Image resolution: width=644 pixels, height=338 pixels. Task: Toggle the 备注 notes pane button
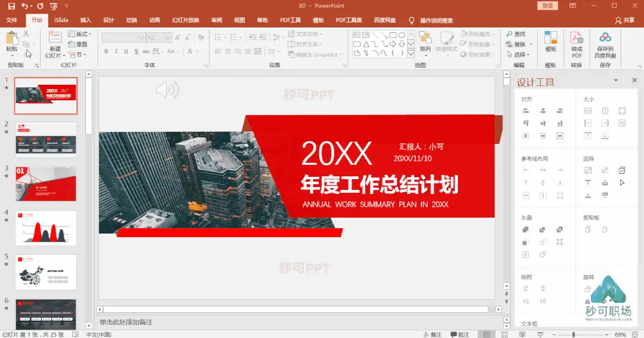pyautogui.click(x=433, y=334)
